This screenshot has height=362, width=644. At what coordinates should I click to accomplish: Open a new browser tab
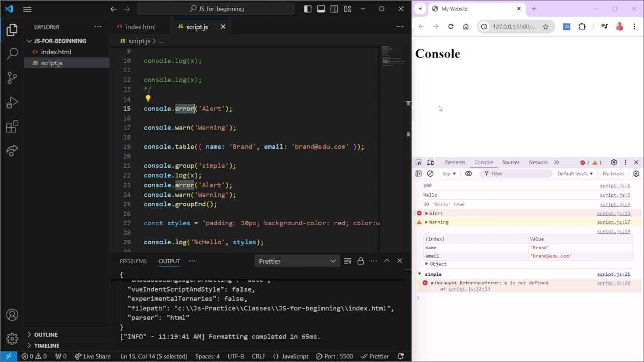(x=534, y=9)
